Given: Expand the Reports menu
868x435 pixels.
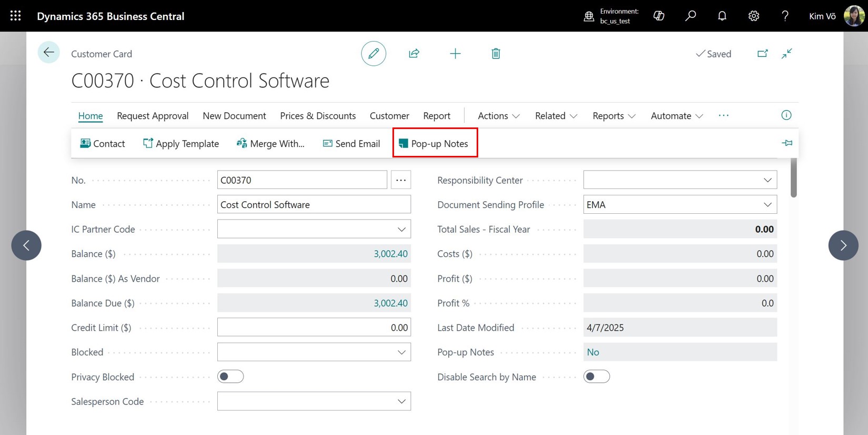Looking at the screenshot, I should [x=614, y=115].
